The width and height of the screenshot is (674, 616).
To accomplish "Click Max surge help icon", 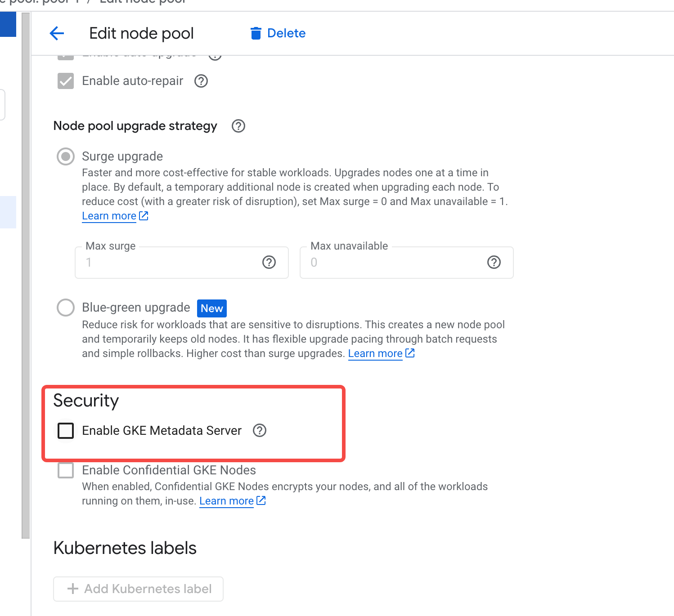I will click(269, 262).
